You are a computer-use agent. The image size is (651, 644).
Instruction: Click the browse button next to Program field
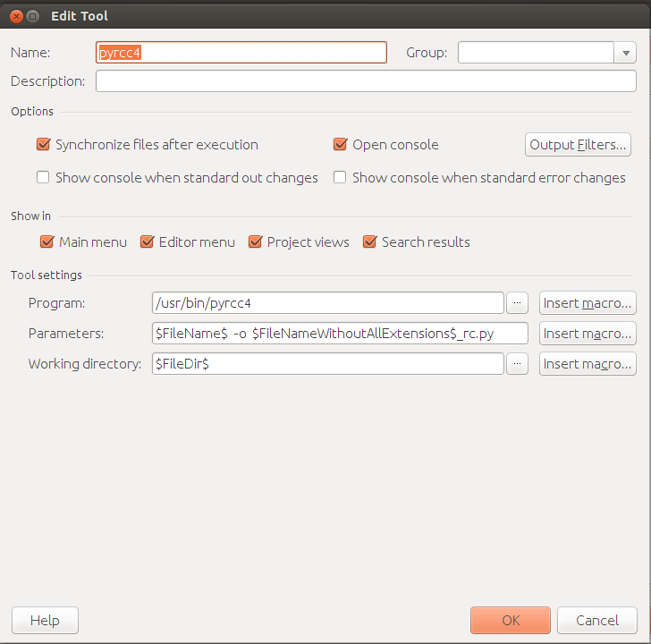click(x=519, y=303)
